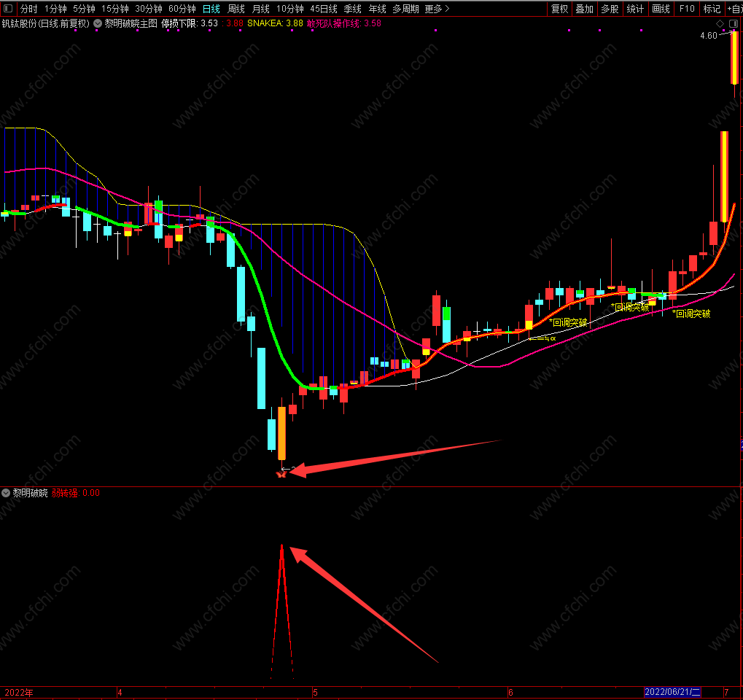This screenshot has width=743, height=700.
Task: Click the orange reversal candle at the low
Action: point(281,432)
